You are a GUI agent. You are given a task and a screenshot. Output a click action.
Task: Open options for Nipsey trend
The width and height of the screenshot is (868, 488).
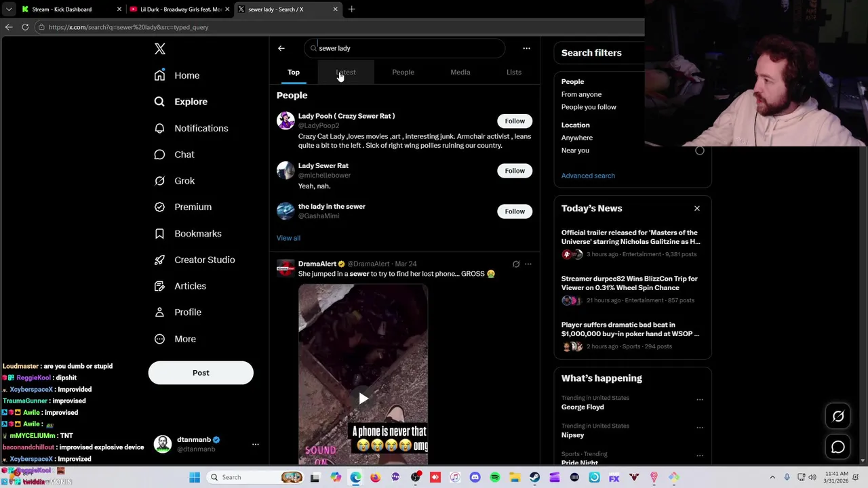pos(700,427)
